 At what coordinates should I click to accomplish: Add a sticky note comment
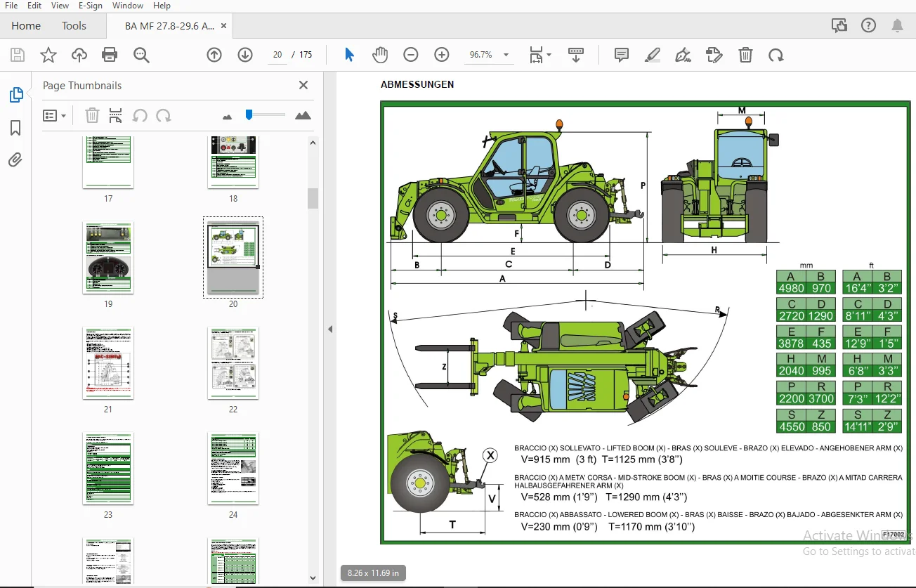click(621, 55)
